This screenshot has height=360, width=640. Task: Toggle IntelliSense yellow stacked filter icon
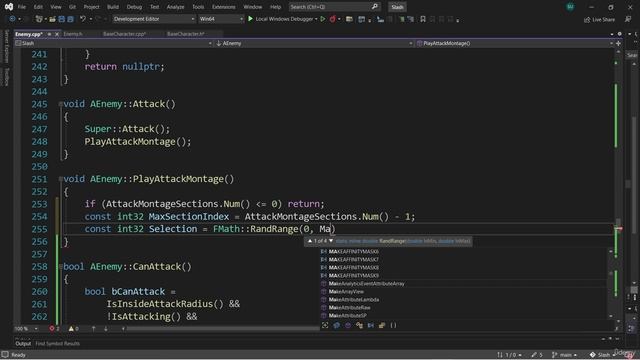[x=382, y=325]
